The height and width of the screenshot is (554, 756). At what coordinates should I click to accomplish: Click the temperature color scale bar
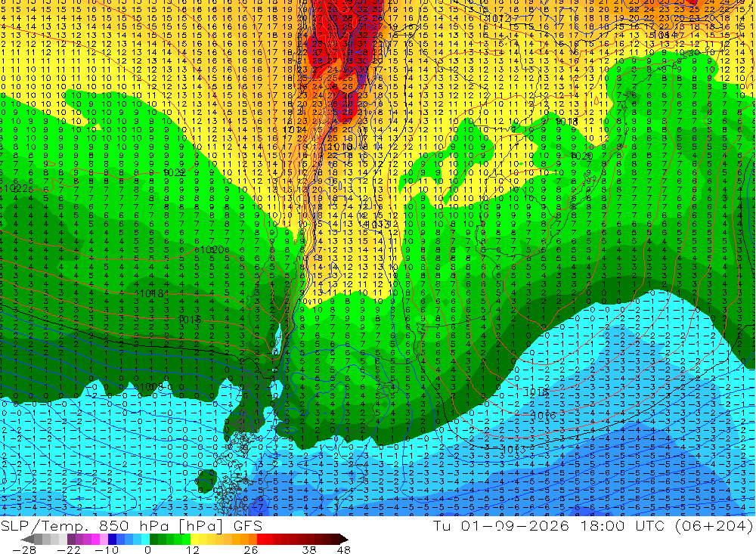click(184, 539)
